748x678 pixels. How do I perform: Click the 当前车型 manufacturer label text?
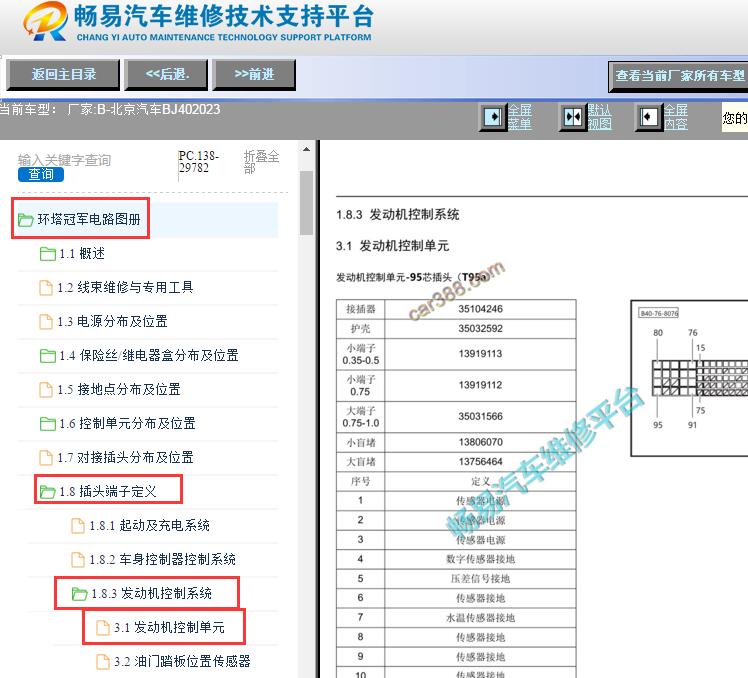click(110, 110)
